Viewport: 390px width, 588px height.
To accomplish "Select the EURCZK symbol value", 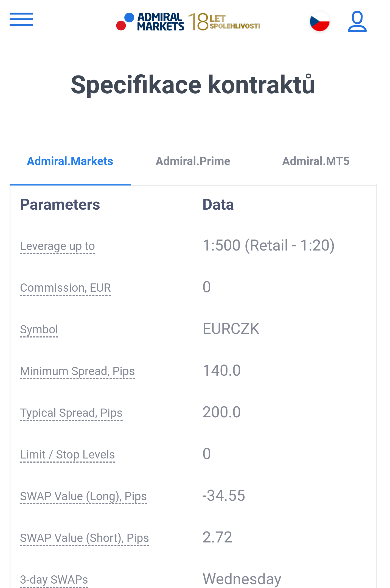I will pyautogui.click(x=231, y=329).
